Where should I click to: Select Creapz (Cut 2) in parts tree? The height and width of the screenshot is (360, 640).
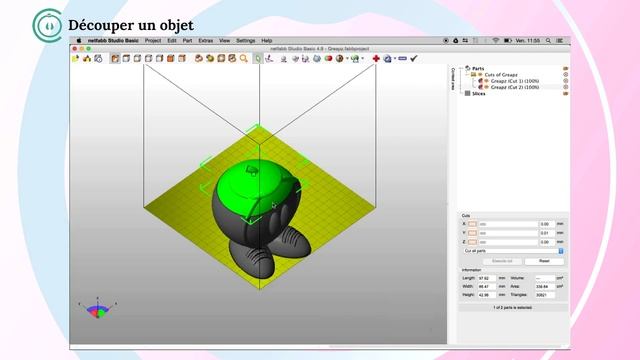click(x=515, y=87)
